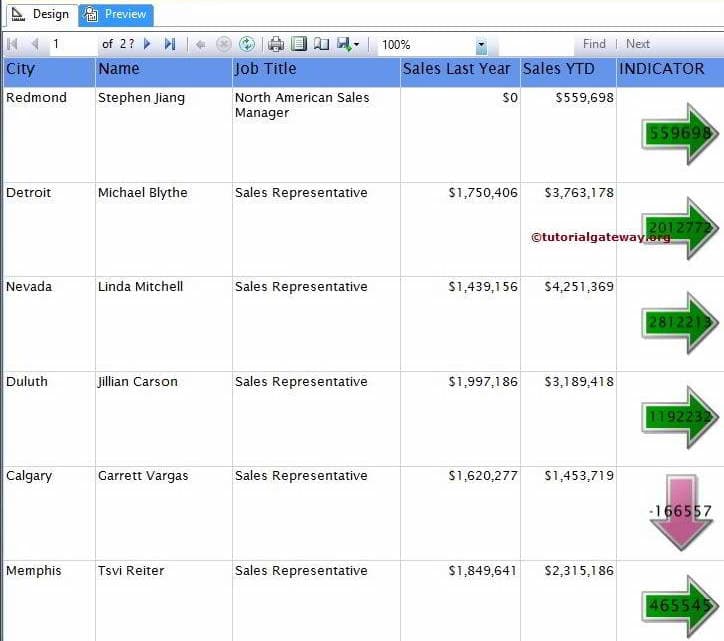Select the Michael Blythe name cell
The image size is (724, 641).
click(163, 230)
